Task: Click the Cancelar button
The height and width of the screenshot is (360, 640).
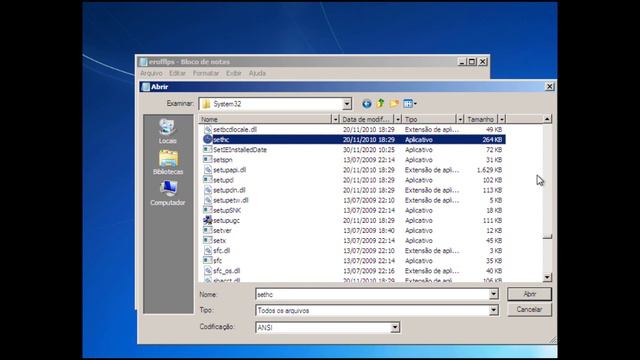Action: [x=529, y=309]
